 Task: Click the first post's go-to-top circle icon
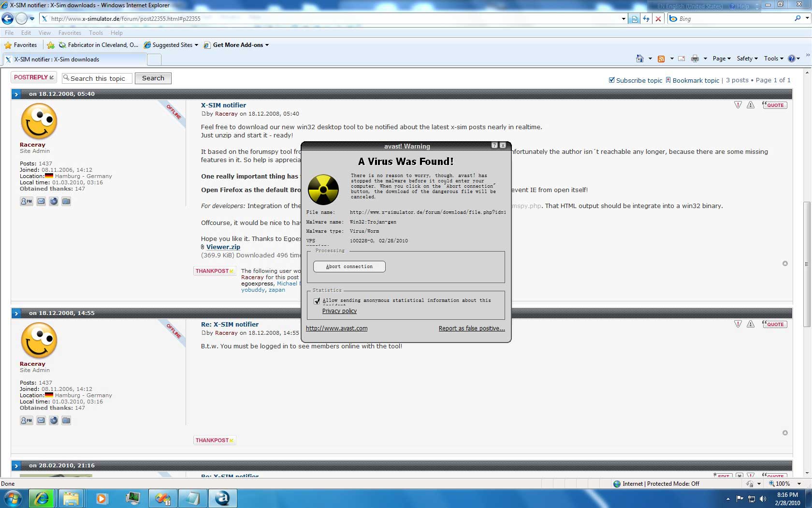click(785, 264)
